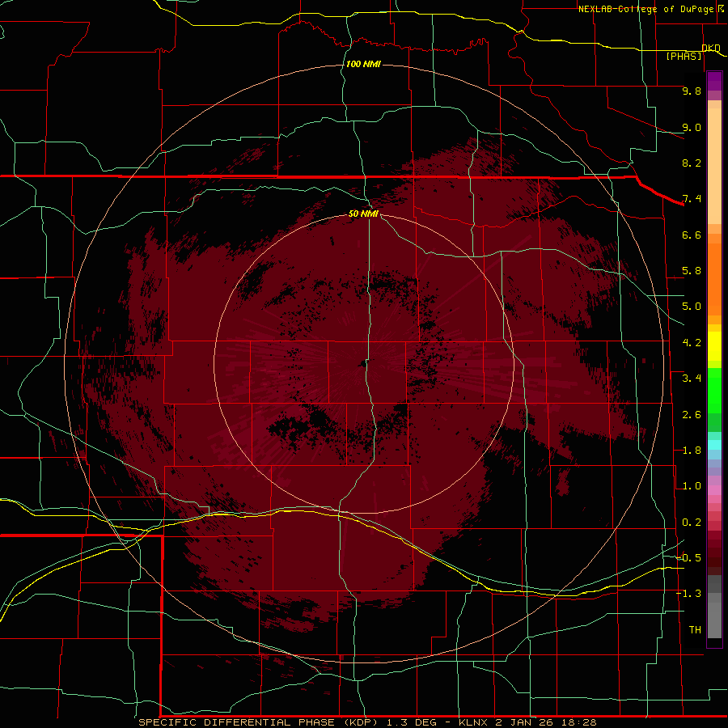Screen dimensions: 728x728
Task: Pick the purple segment atop the color bar
Action: coord(714,81)
